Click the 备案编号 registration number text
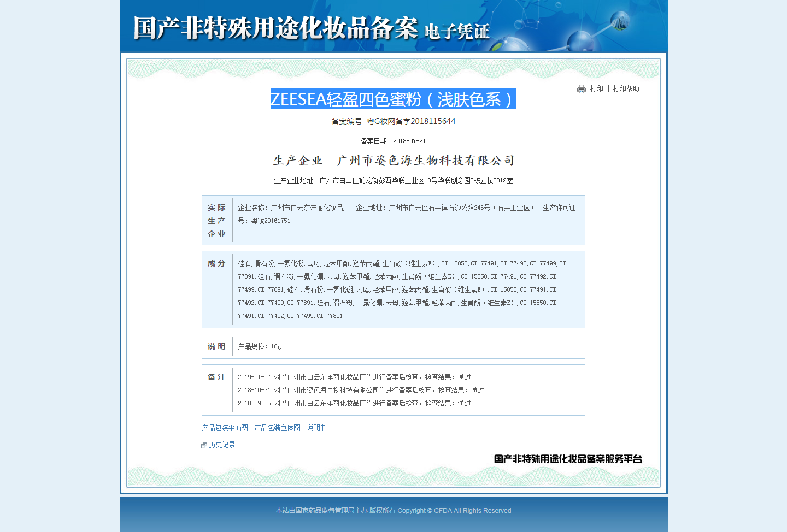The height and width of the screenshot is (532, 787). click(393, 121)
